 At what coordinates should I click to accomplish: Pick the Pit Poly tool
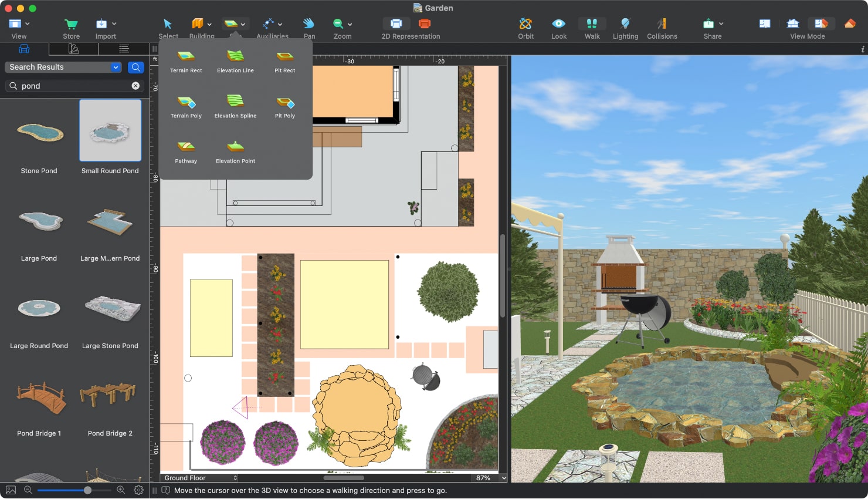click(285, 106)
